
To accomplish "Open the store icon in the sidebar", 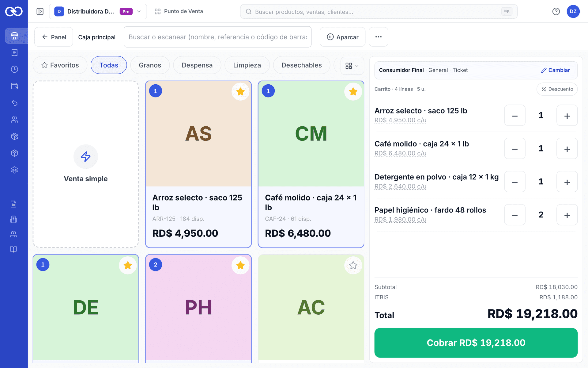I will point(14,36).
